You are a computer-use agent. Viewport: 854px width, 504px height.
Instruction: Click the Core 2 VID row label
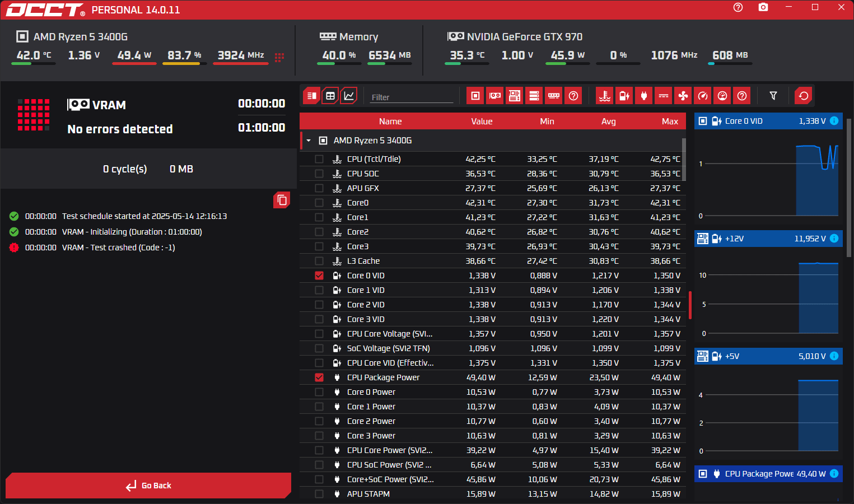pyautogui.click(x=366, y=305)
